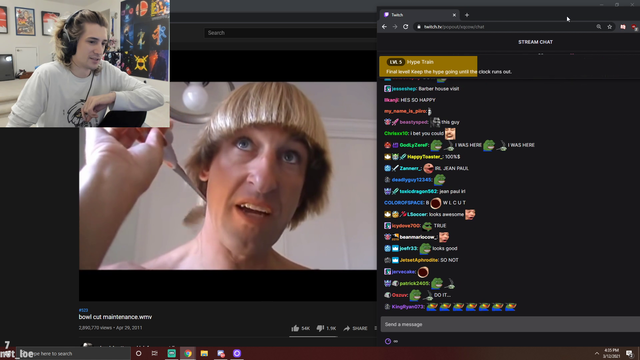640x360 pixels.
Task: Open File Explorer from the taskbar
Action: [204, 353]
